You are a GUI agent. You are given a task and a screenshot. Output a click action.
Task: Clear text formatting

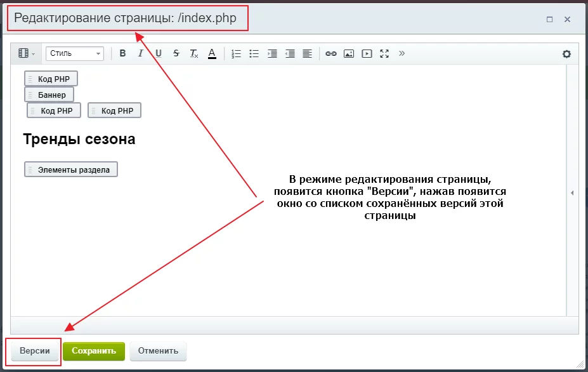(194, 54)
